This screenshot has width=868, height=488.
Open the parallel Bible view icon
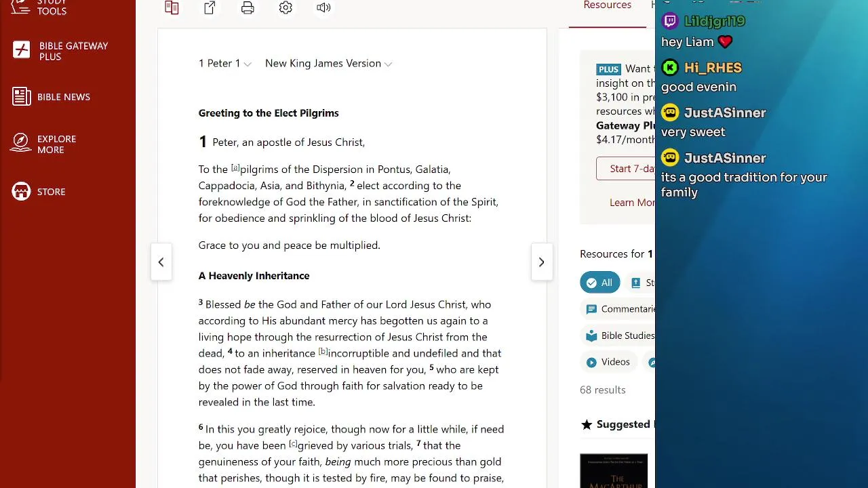(x=172, y=7)
